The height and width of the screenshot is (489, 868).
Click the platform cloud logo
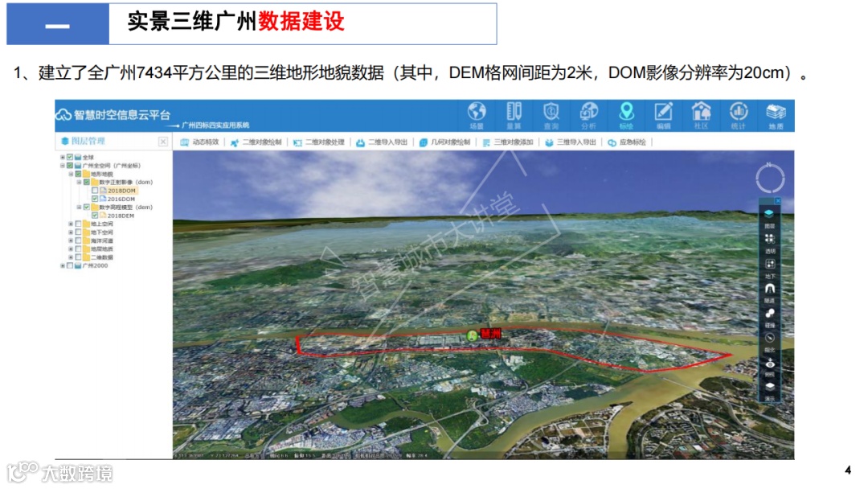[63, 115]
